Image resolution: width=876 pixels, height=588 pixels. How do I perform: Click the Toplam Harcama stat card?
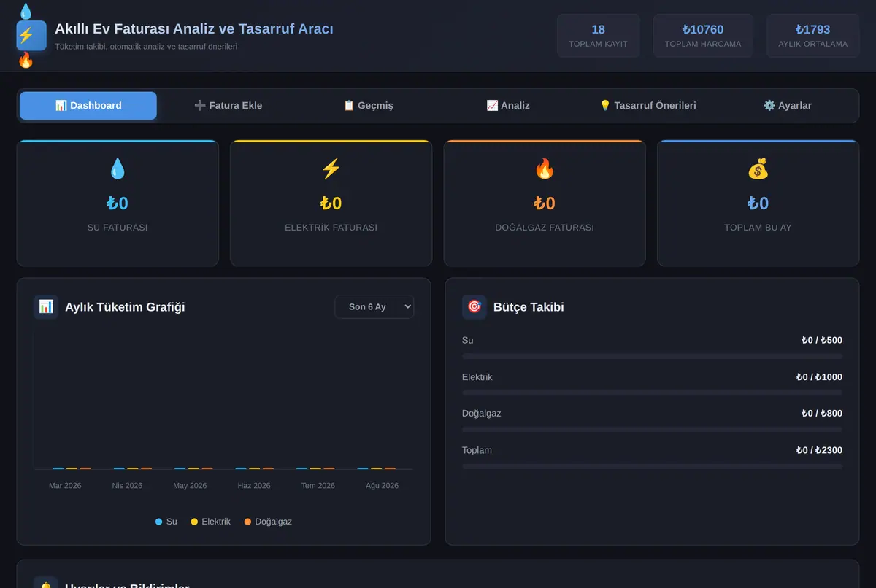703,36
